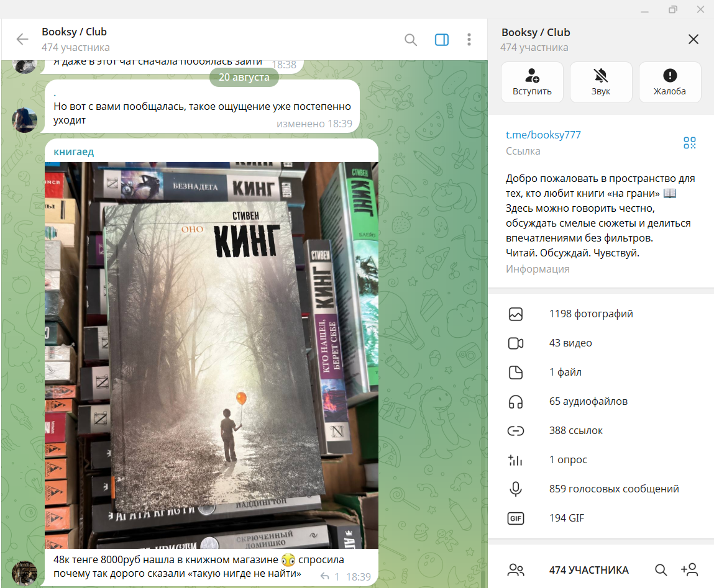The image size is (714, 588).
Task: Open avatar beside the book photo message
Action: pos(24,573)
